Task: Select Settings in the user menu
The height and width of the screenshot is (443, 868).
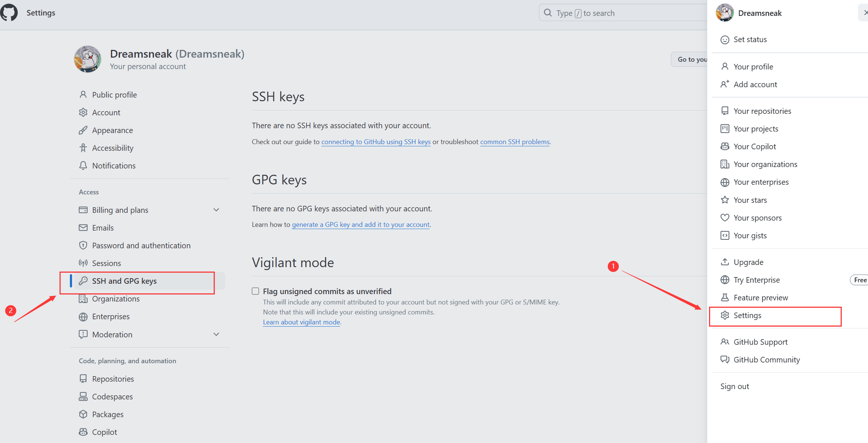Action: click(747, 316)
